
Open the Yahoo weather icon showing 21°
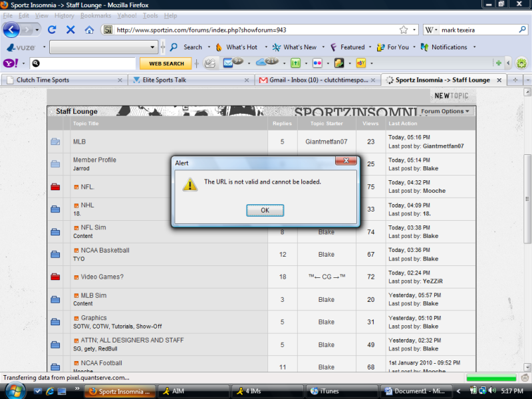267,63
